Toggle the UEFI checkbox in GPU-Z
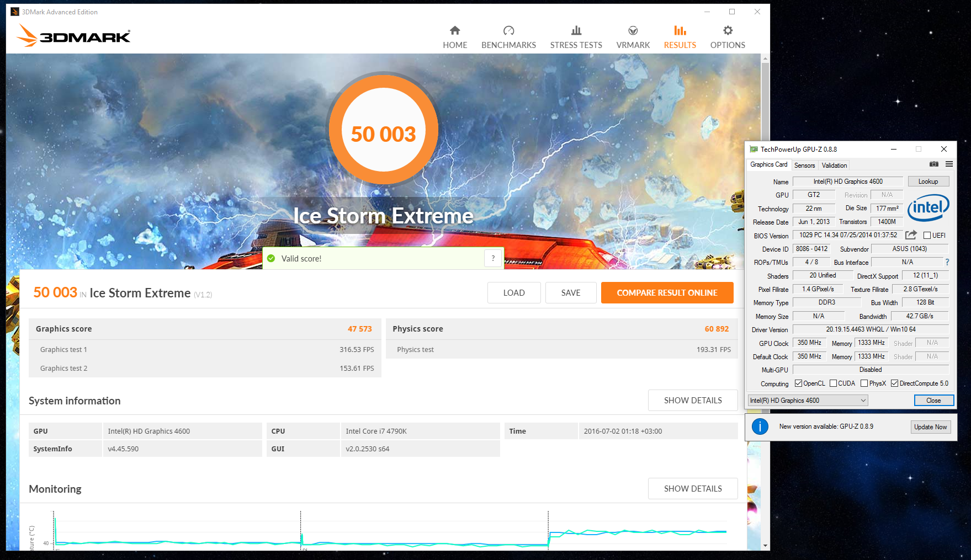 [927, 236]
